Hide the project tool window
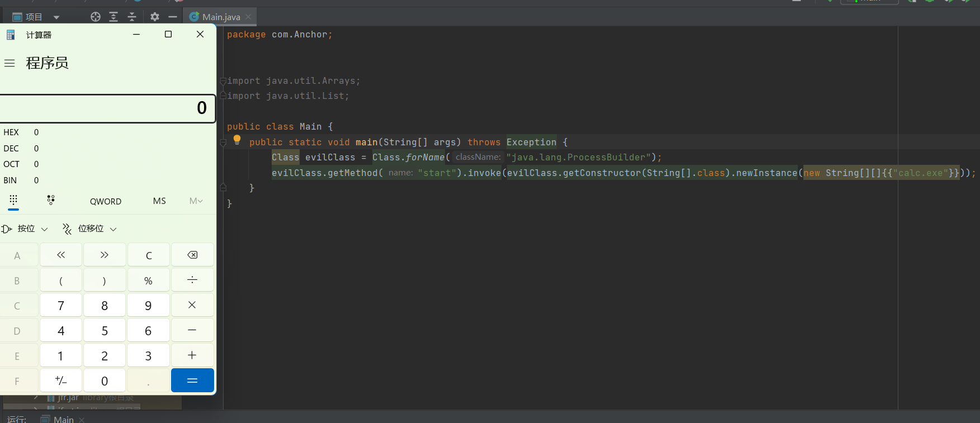 coord(173,17)
